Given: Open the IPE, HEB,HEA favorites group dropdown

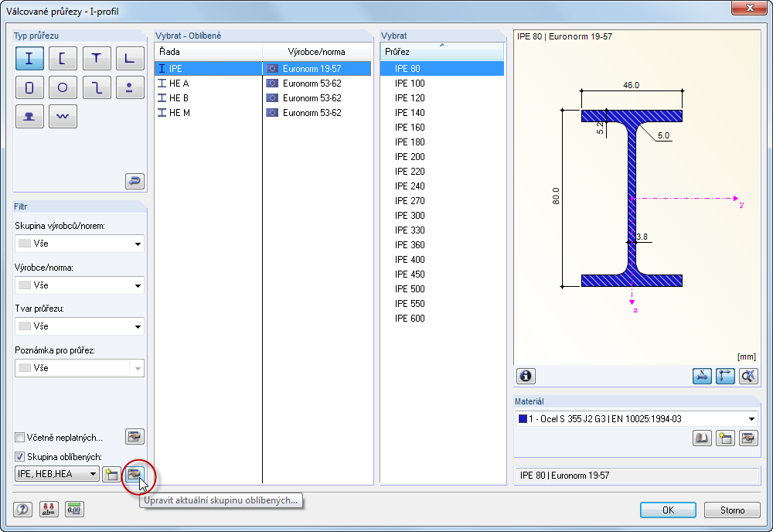Looking at the screenshot, I should click(x=57, y=474).
